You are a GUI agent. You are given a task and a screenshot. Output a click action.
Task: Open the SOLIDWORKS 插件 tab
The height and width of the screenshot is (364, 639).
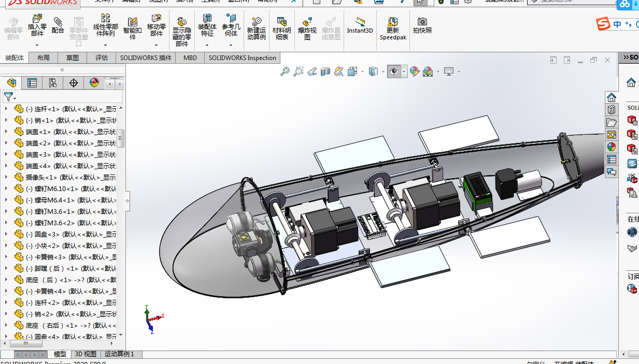click(146, 58)
